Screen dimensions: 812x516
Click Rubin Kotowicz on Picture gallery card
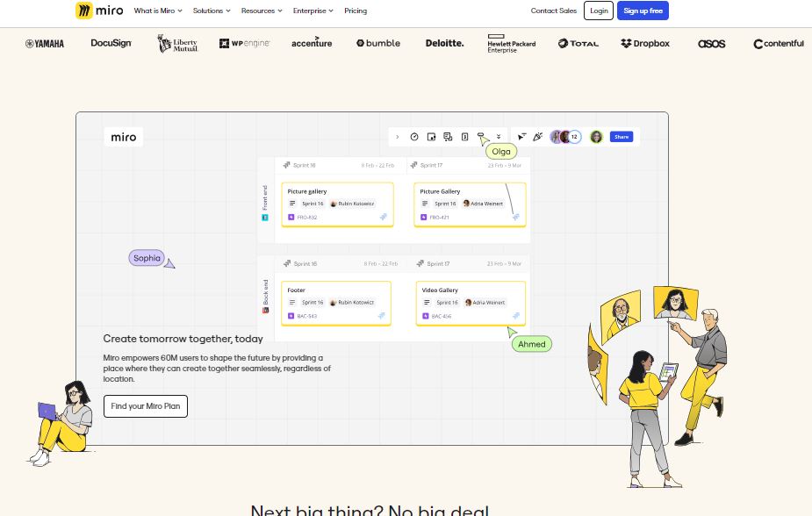353,204
